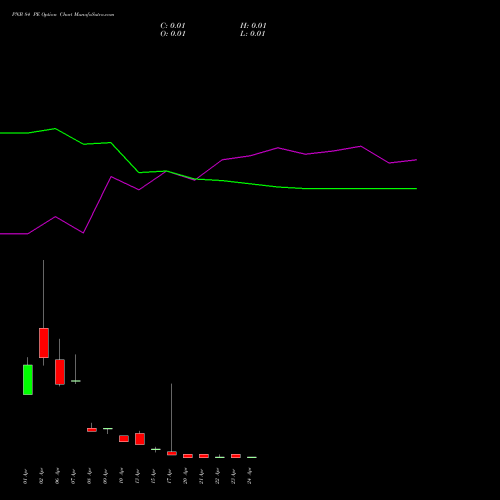Select the large green candlestick for 01 Apr

[28, 380]
